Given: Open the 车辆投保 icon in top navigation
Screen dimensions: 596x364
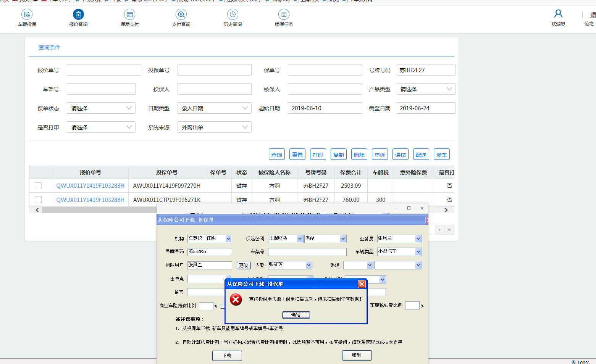Looking at the screenshot, I should tap(27, 15).
